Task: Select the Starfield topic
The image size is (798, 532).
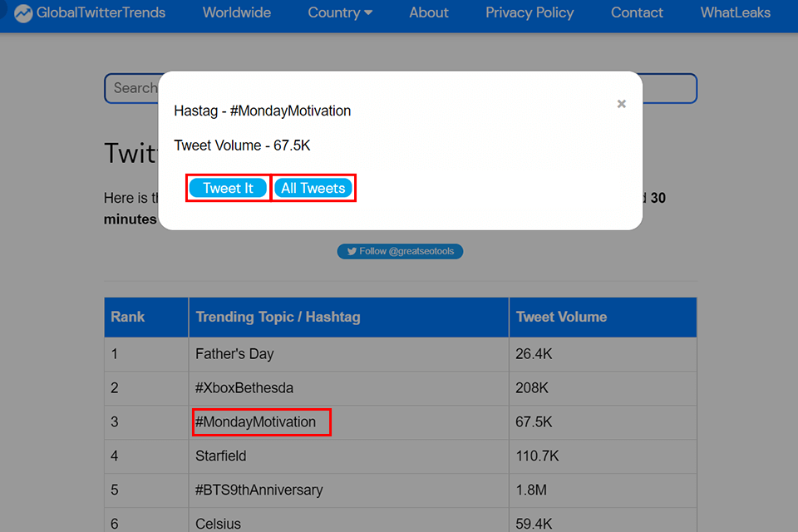Action: (221, 456)
